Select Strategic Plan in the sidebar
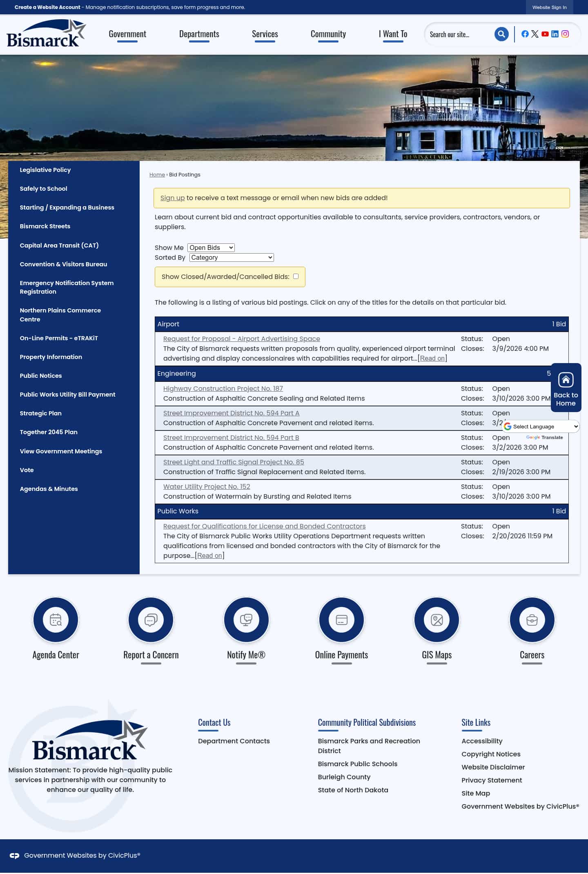588x874 pixels. coord(41,413)
